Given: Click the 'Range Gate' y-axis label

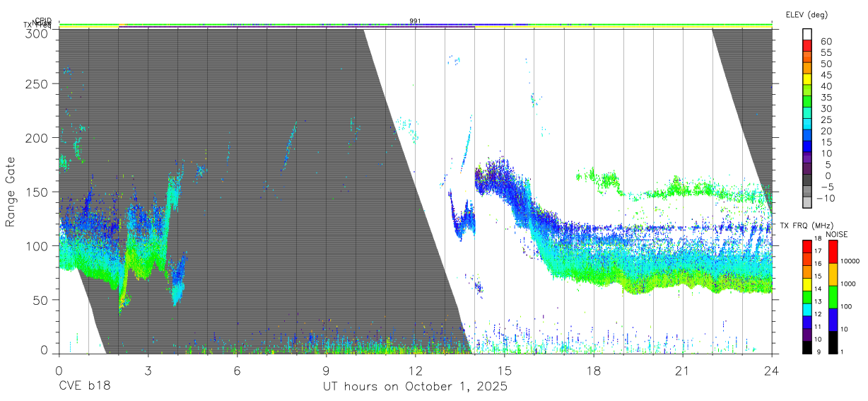Looking at the screenshot, I should point(11,192).
